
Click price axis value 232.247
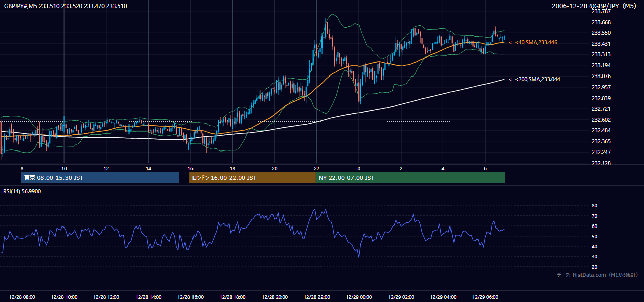pyautogui.click(x=601, y=152)
